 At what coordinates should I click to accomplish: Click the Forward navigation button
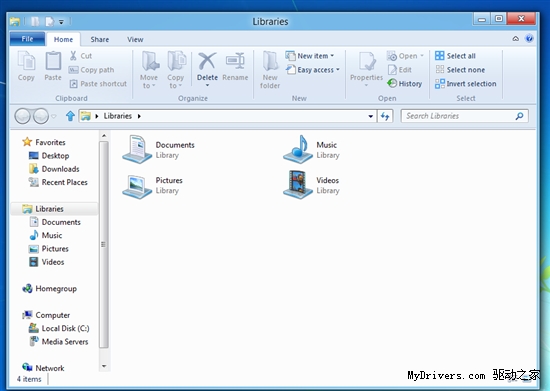click(x=41, y=116)
